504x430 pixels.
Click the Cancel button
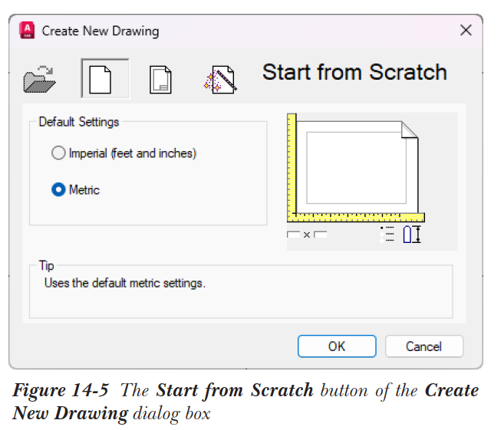point(424,346)
